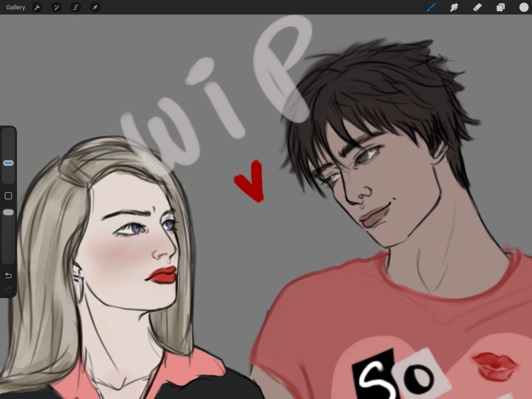Select the Eraser tool
Screen dimensions: 532x399
[477, 7]
